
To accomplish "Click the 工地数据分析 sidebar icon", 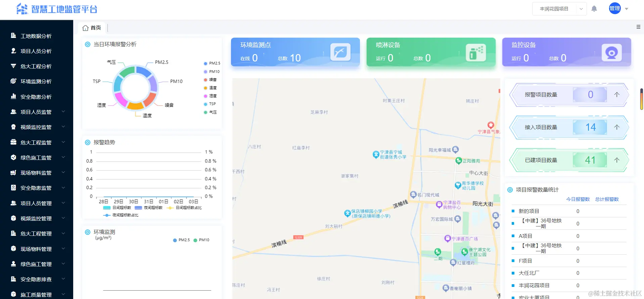I will click(x=13, y=36).
